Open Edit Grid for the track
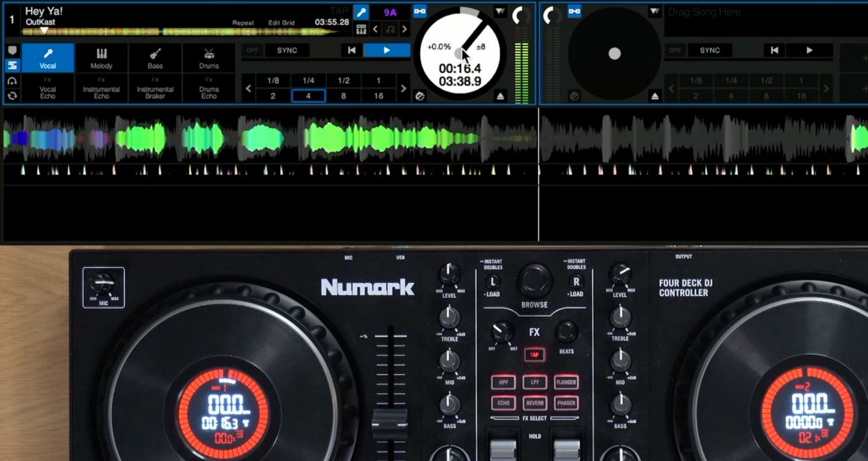 (282, 23)
